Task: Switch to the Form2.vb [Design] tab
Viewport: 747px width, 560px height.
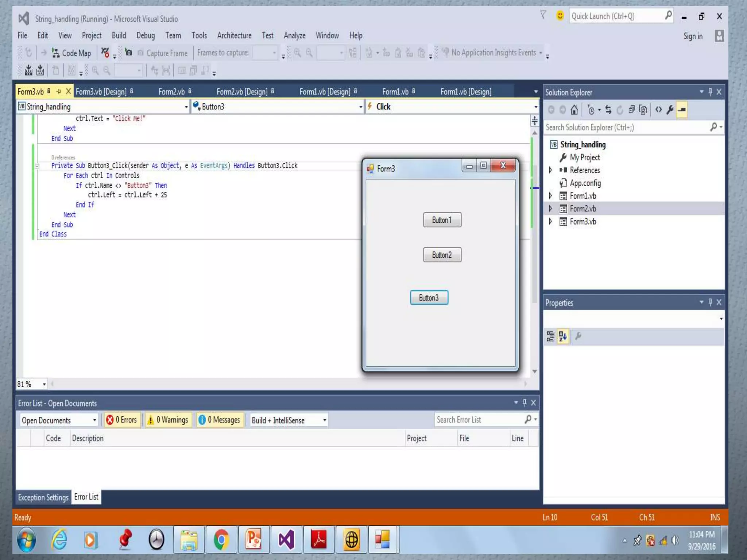Action: [242, 92]
